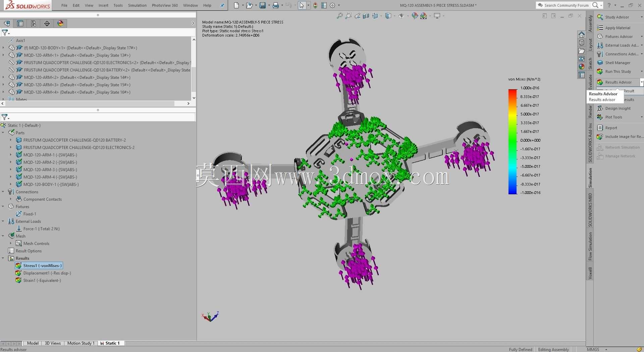Viewport: 644px width, 352px height.
Task: Open the Results Advisor dropdown arrow
Action: point(642,82)
